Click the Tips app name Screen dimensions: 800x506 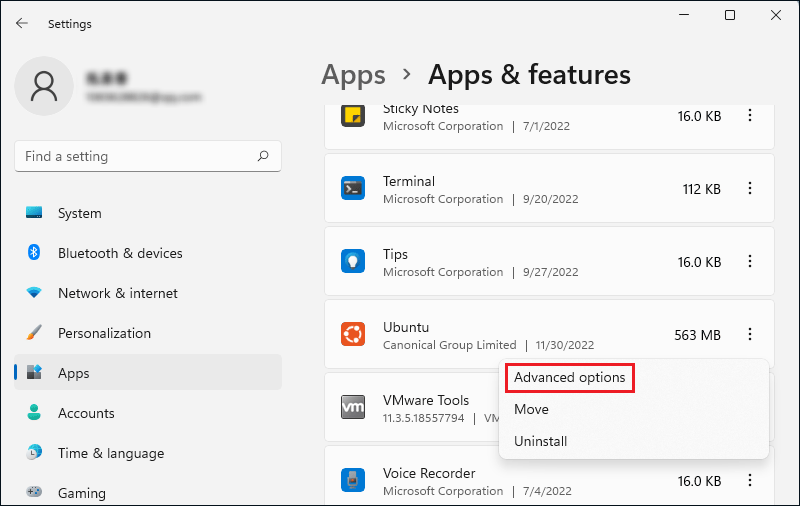[395, 254]
